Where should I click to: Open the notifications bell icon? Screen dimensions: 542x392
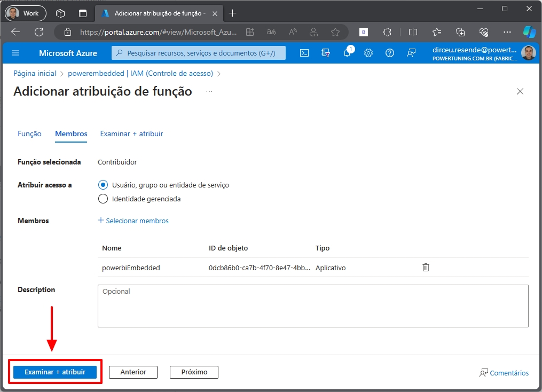pos(347,53)
